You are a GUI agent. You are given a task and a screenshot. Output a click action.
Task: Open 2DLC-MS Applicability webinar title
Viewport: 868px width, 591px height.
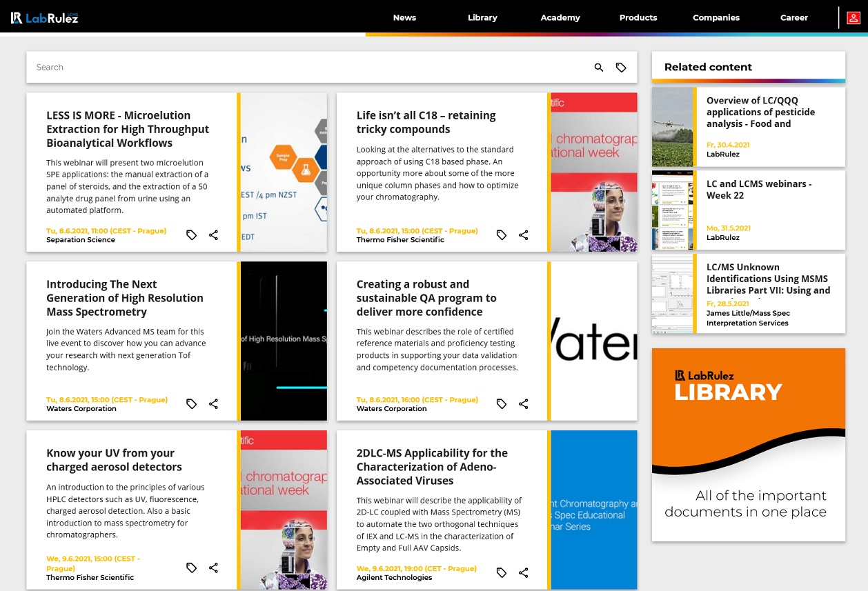coord(432,467)
